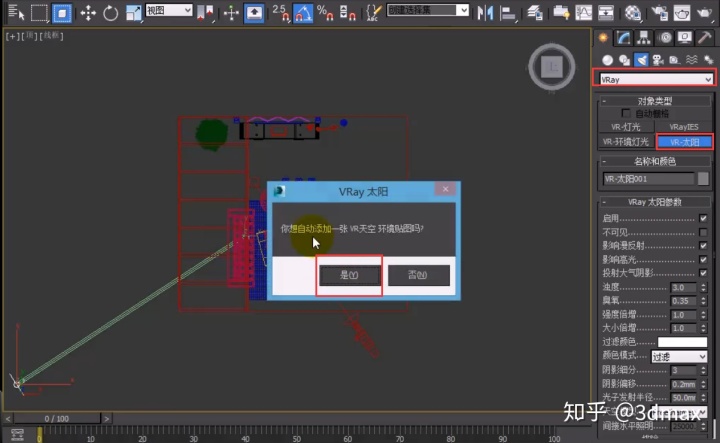This screenshot has width=720, height=443.
Task: Select the Systems category icon
Action: point(708,60)
